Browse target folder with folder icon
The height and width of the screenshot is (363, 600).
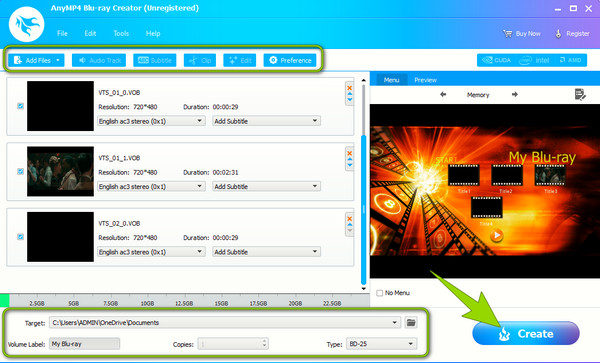pos(411,322)
